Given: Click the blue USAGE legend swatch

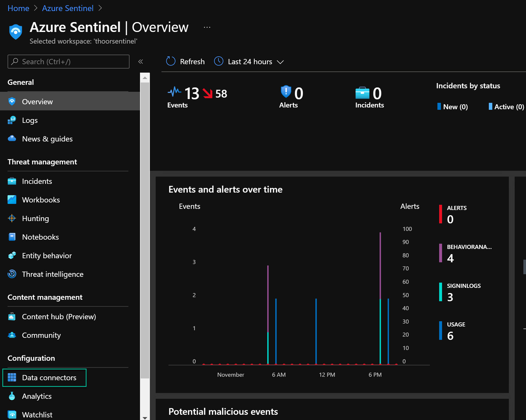Looking at the screenshot, I should coord(441,331).
